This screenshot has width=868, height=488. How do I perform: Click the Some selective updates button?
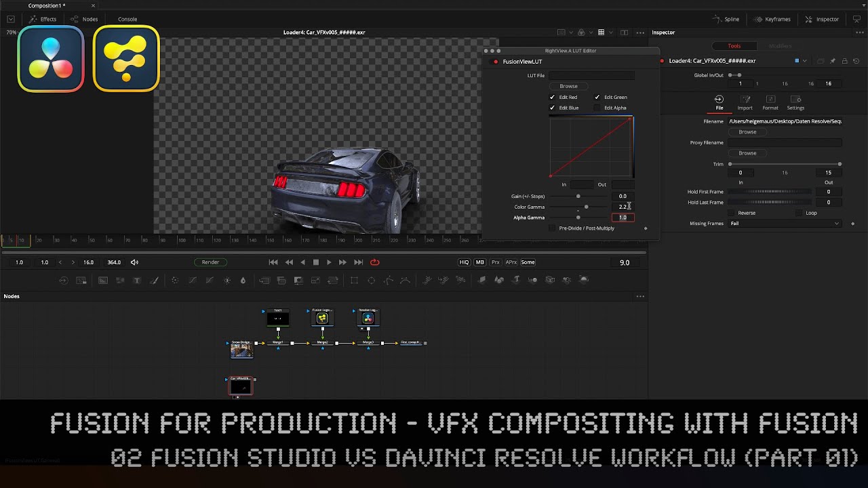528,262
